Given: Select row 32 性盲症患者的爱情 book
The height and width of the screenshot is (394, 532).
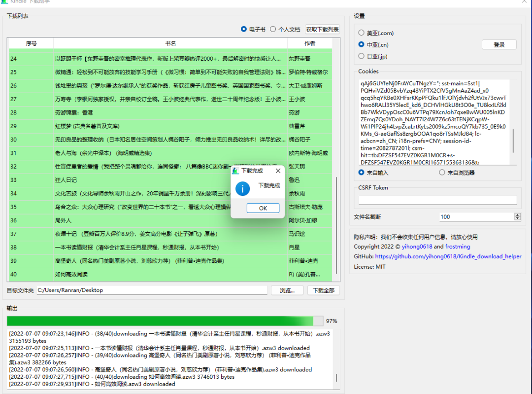Looking at the screenshot, I should [x=170, y=167].
